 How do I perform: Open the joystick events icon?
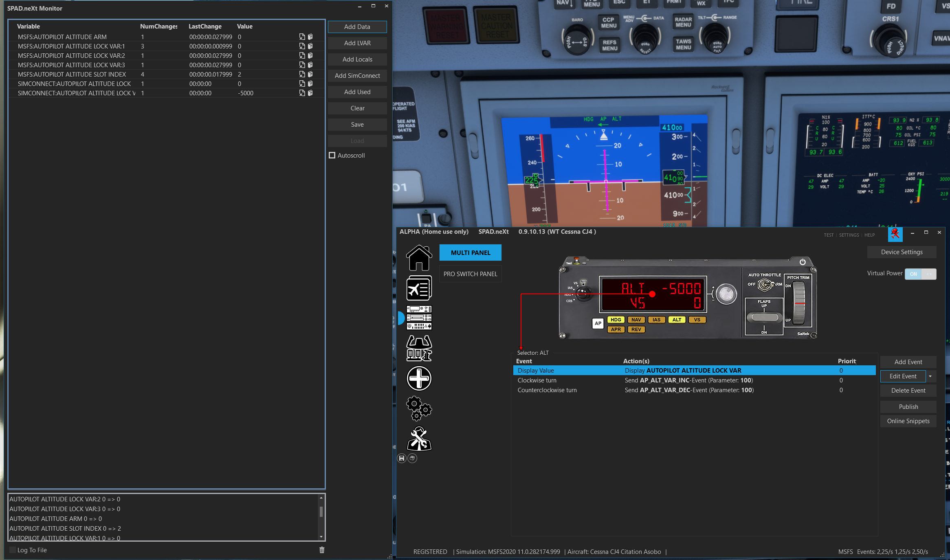[419, 349]
